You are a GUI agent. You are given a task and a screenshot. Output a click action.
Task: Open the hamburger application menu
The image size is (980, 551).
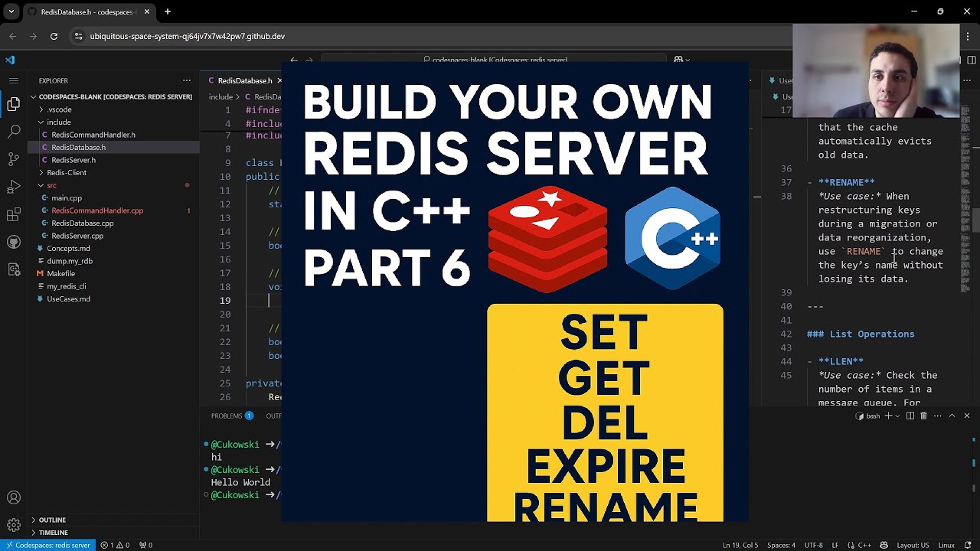(14, 80)
